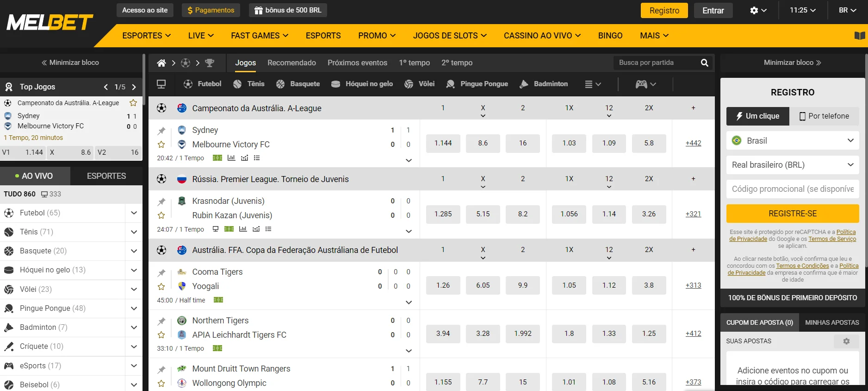Favorite the Cooma Tigers vs Yoogali match
The height and width of the screenshot is (391, 868).
coord(161,287)
